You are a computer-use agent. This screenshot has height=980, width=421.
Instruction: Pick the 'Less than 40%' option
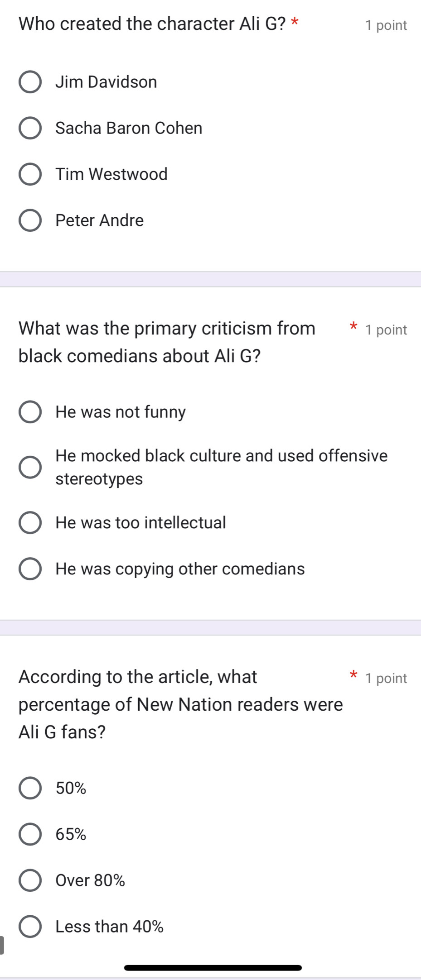pyautogui.click(x=30, y=927)
